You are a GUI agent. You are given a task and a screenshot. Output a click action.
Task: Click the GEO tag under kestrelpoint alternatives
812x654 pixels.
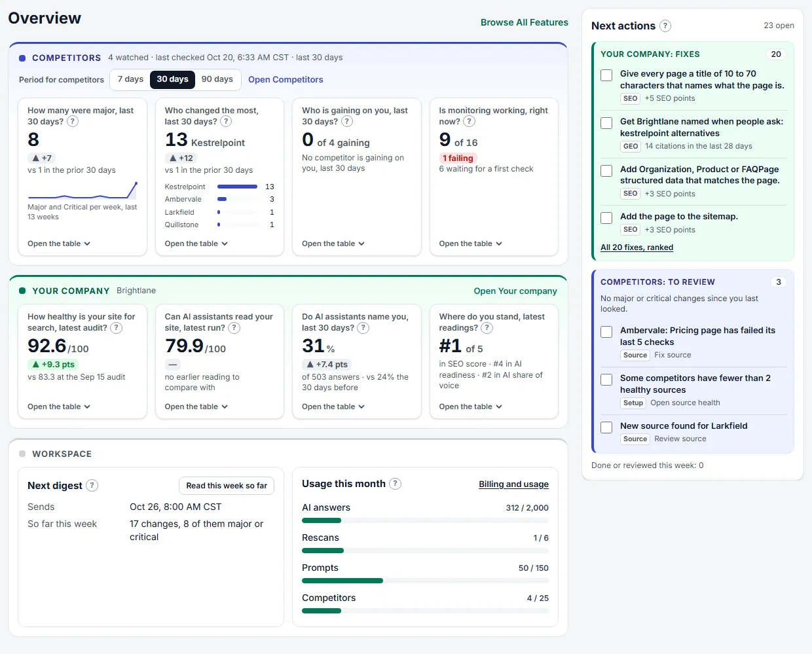pos(631,147)
